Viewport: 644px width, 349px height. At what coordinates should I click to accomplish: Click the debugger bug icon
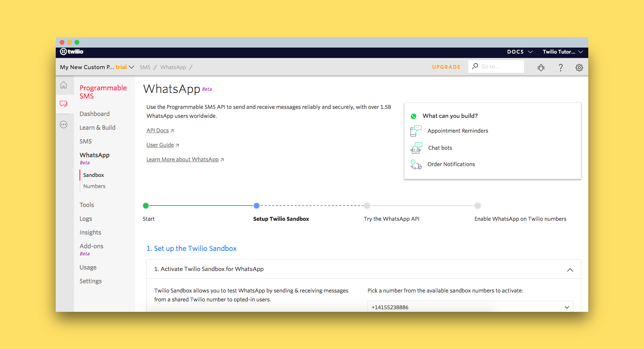[x=541, y=67]
